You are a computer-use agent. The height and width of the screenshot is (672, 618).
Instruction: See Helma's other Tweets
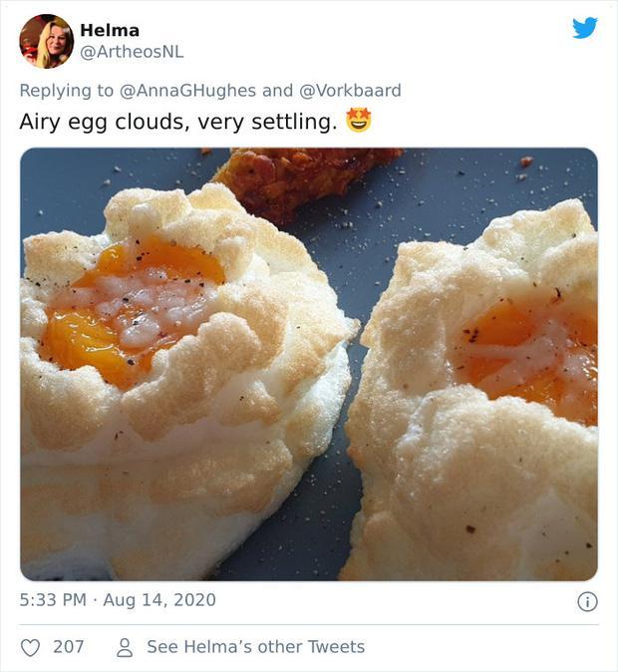(x=255, y=647)
